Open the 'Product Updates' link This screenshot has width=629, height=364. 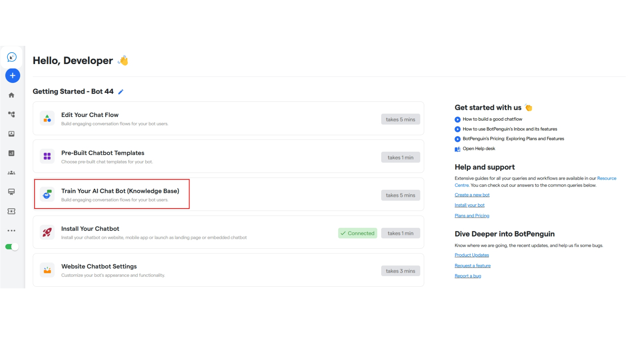coord(472,255)
